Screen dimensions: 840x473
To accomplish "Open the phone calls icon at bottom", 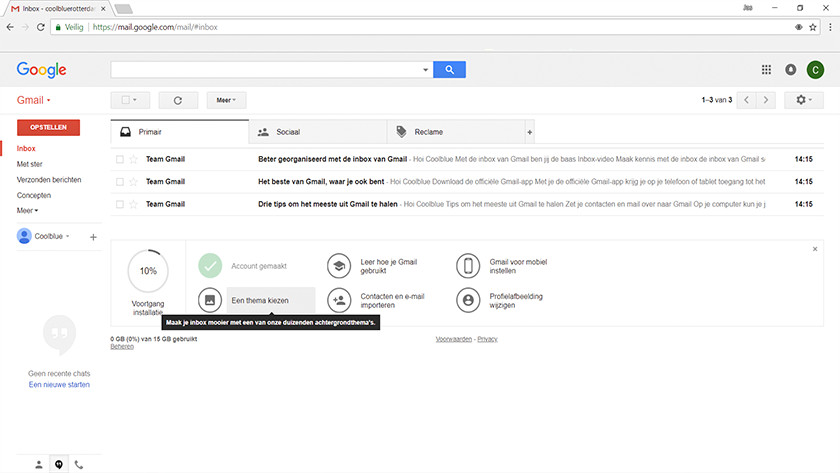I will pos(79,464).
